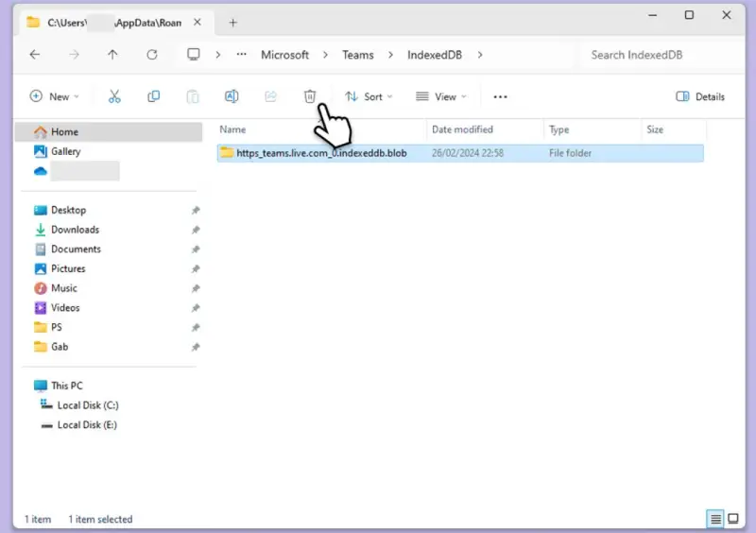756x533 pixels.
Task: Expand chevron after Microsoft breadcrumb
Action: tap(325, 55)
